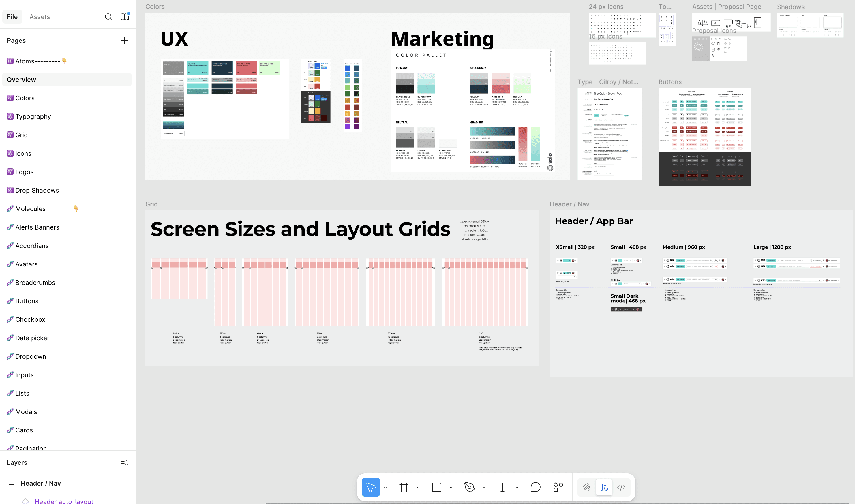The width and height of the screenshot is (855, 504).
Task: Select the Text tool
Action: tap(502, 487)
